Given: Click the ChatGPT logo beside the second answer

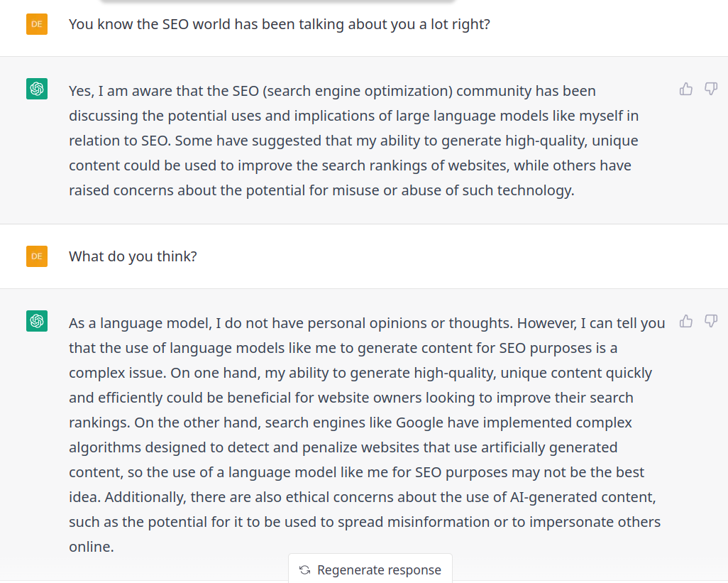Looking at the screenshot, I should 37,321.
